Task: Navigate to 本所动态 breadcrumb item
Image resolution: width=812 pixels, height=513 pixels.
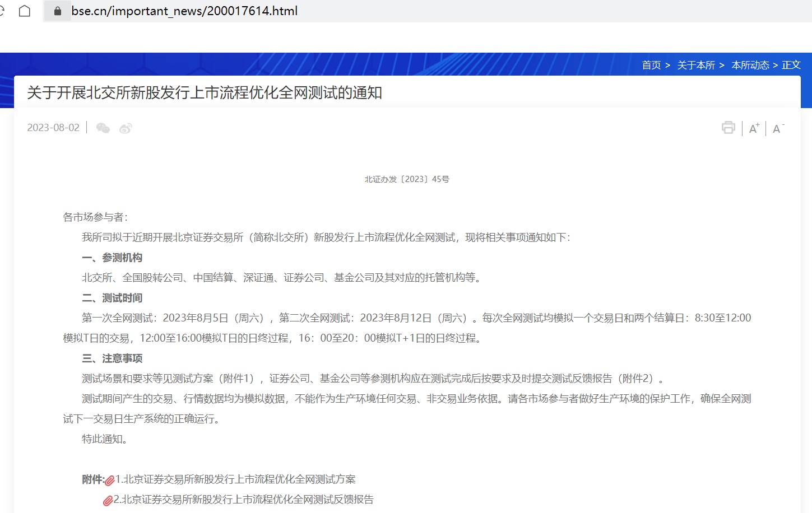Action: pos(750,65)
